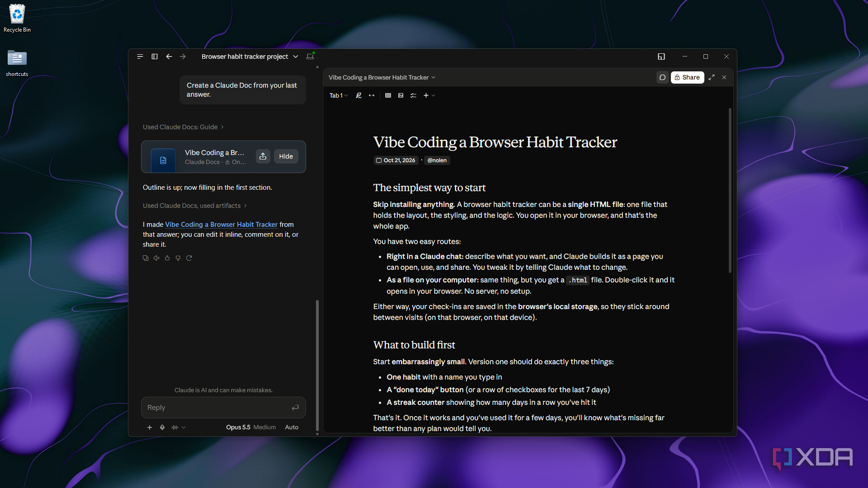Open the plus insert menu dropdown
This screenshot has height=488, width=868.
coord(429,95)
